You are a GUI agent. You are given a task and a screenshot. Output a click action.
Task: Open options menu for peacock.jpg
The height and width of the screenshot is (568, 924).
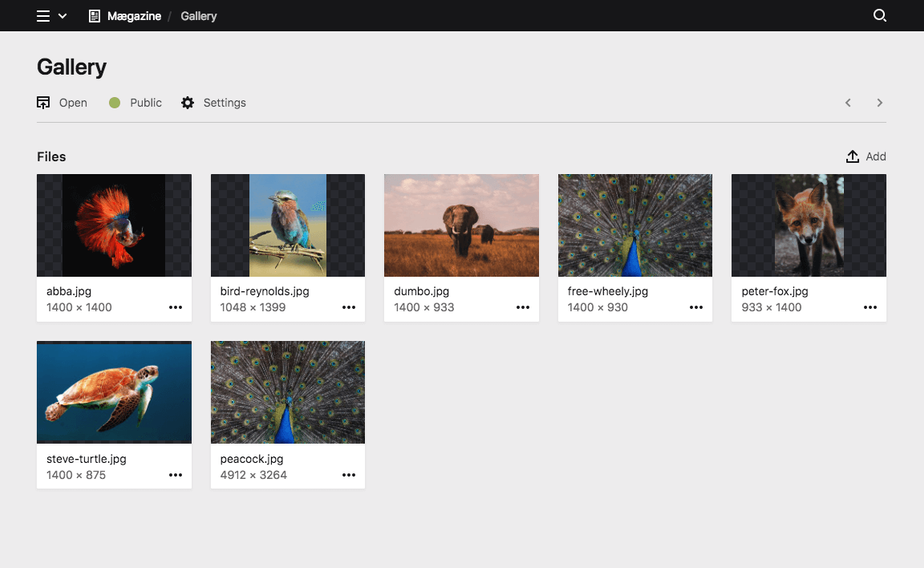coord(349,475)
